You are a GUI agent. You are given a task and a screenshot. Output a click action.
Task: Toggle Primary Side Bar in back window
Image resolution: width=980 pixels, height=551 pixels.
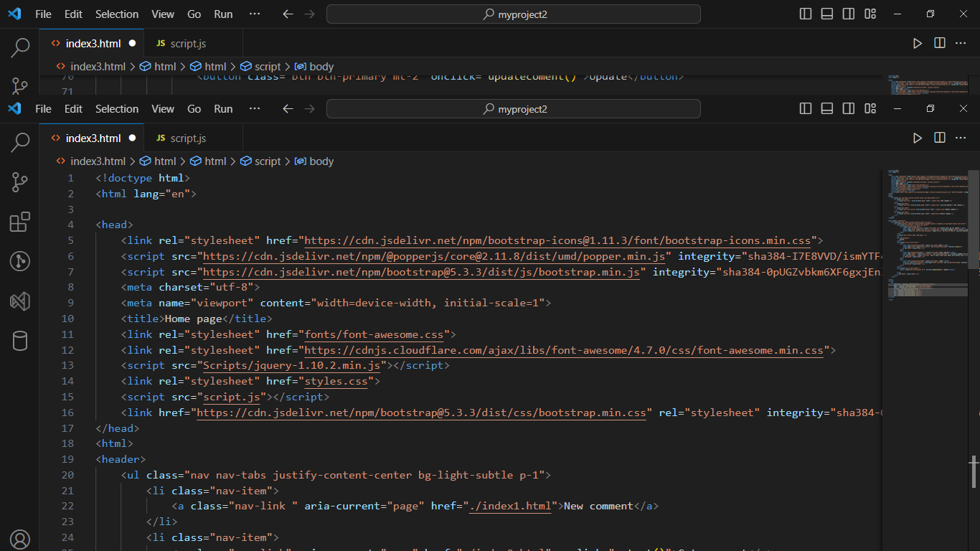[x=805, y=14]
